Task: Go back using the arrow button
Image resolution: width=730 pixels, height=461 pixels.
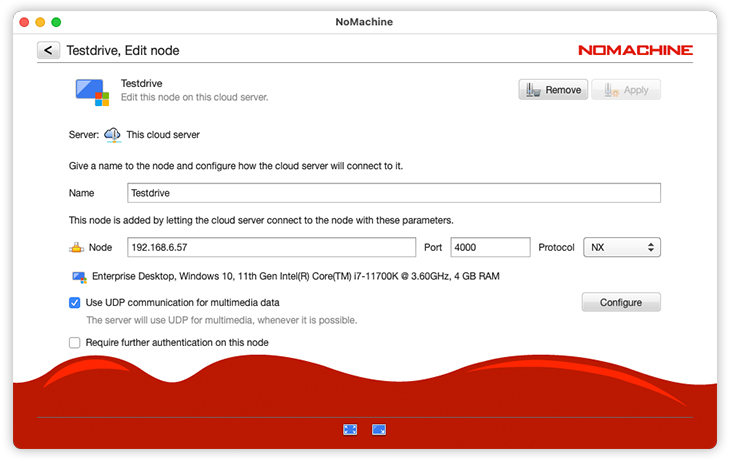Action: pyautogui.click(x=48, y=50)
